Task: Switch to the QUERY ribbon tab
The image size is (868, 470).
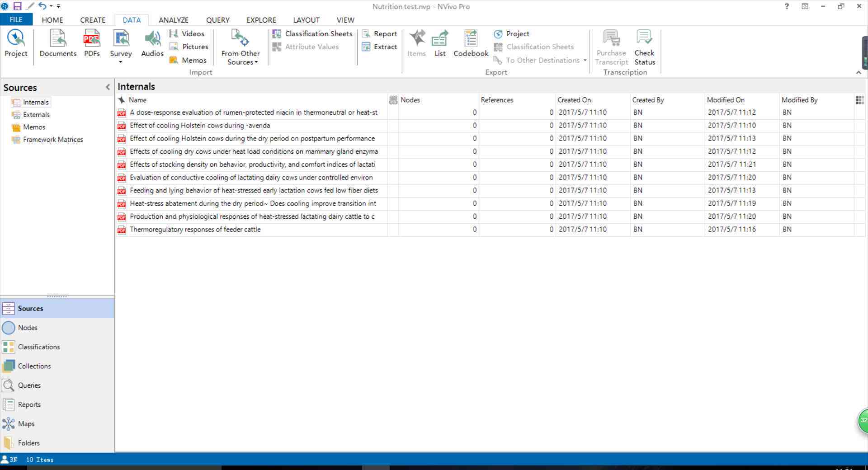Action: pyautogui.click(x=218, y=20)
